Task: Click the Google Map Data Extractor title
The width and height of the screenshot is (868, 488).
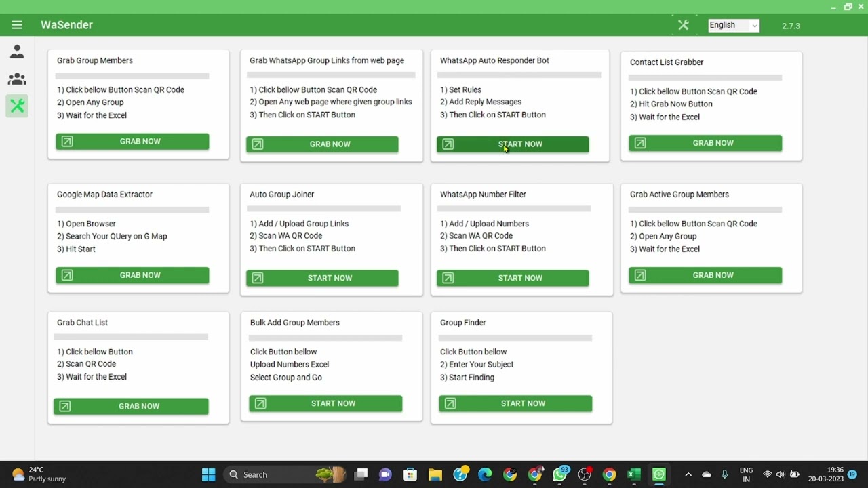Action: [x=104, y=194]
